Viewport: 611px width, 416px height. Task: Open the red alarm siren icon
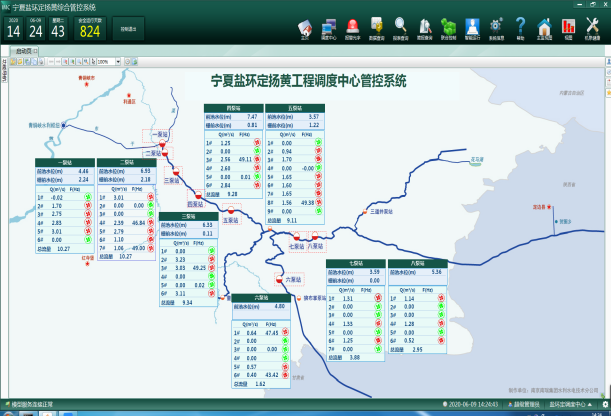click(353, 28)
